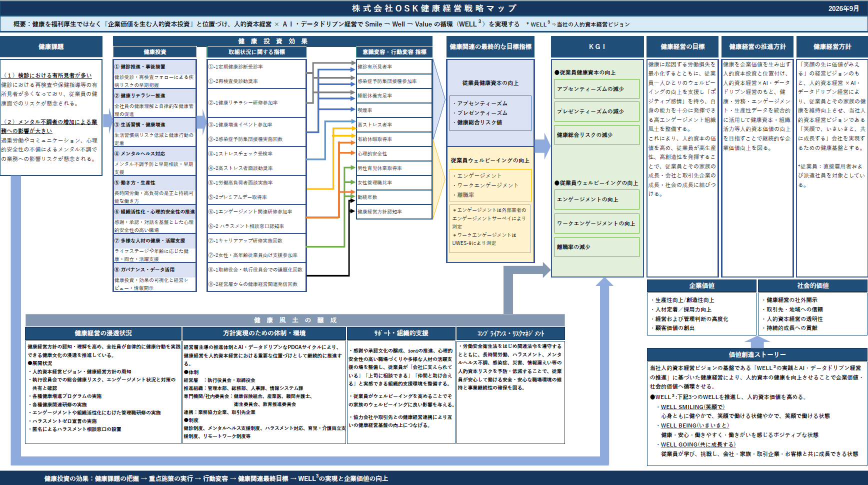868x485 pixels.
Task: Select the プレゼンティーズムの減少 KGI box
Action: pos(596,111)
